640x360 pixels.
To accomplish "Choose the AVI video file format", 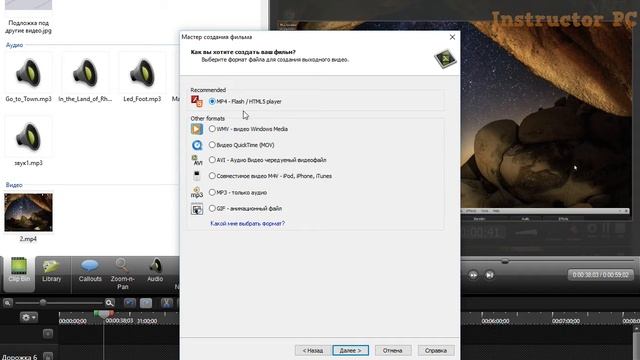I will (x=212, y=160).
